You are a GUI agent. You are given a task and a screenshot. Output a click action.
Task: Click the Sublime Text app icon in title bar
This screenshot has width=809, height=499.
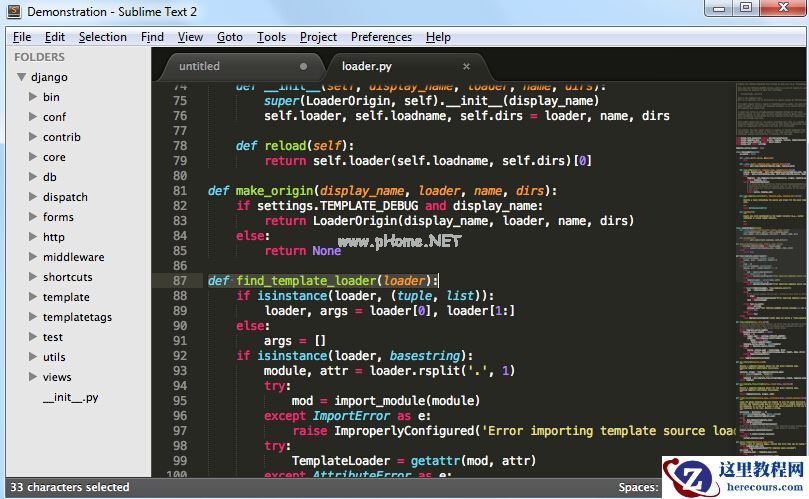[x=13, y=12]
